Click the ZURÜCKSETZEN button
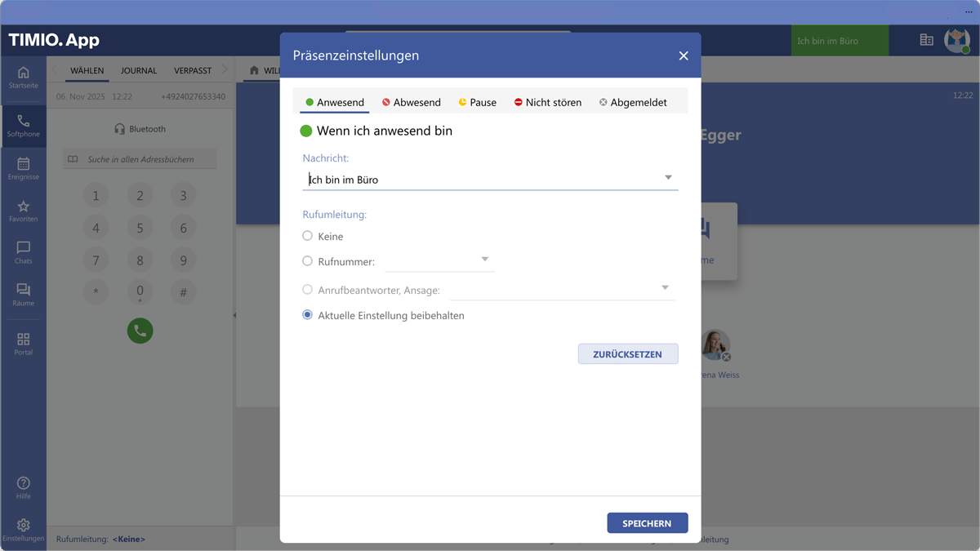Screen dimensions: 980x551 click(628, 353)
